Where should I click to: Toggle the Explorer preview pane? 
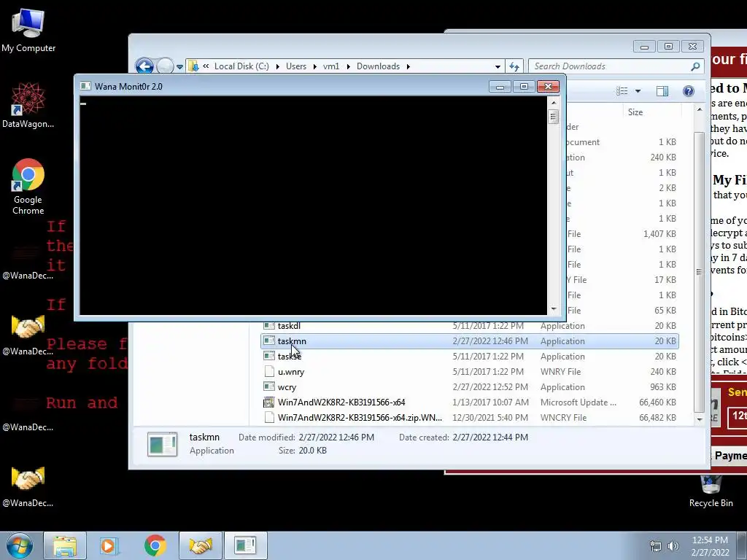[x=662, y=91]
